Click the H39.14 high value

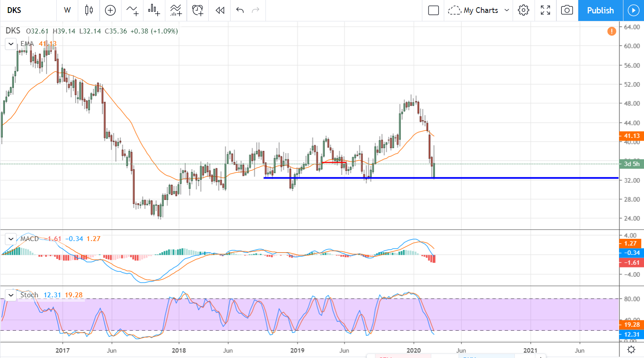tap(64, 31)
